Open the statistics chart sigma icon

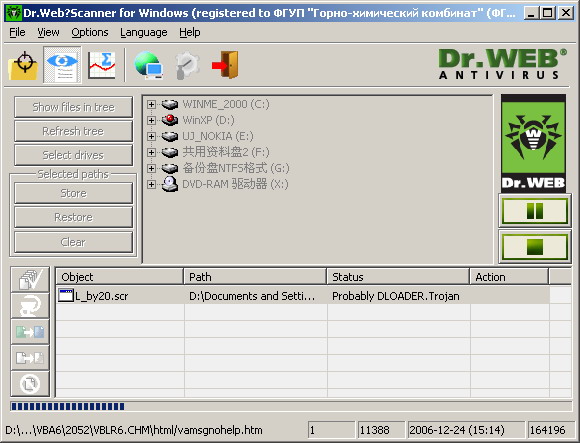(102, 65)
